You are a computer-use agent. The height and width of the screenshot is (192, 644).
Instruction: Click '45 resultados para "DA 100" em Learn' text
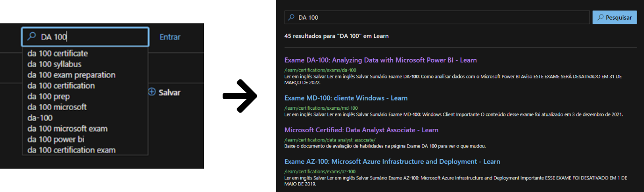(x=336, y=36)
